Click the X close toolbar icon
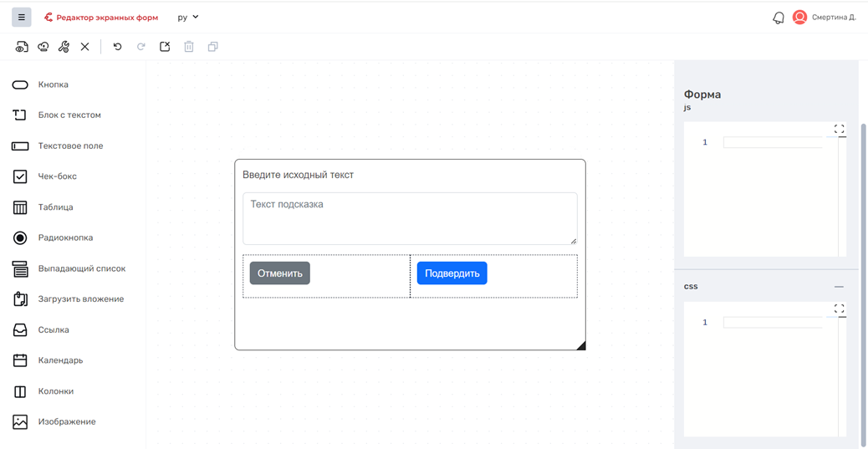 (84, 47)
